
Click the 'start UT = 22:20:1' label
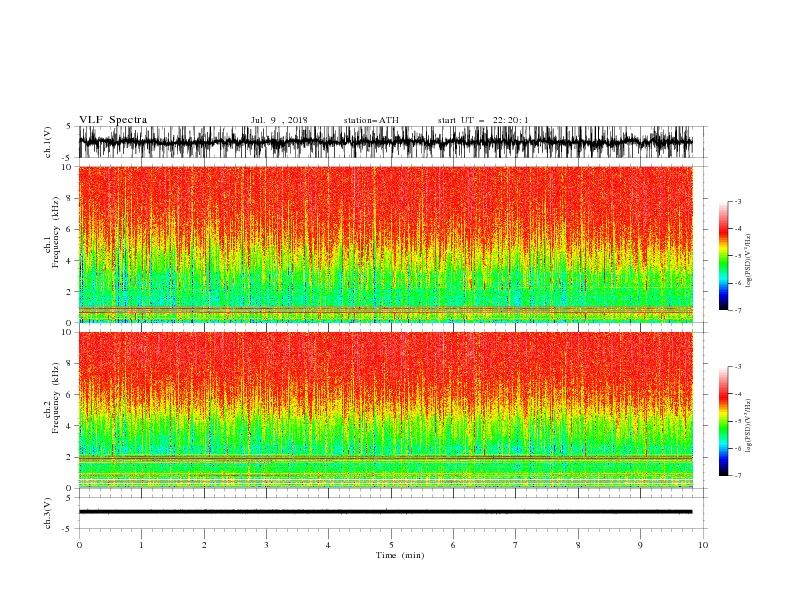coord(483,120)
